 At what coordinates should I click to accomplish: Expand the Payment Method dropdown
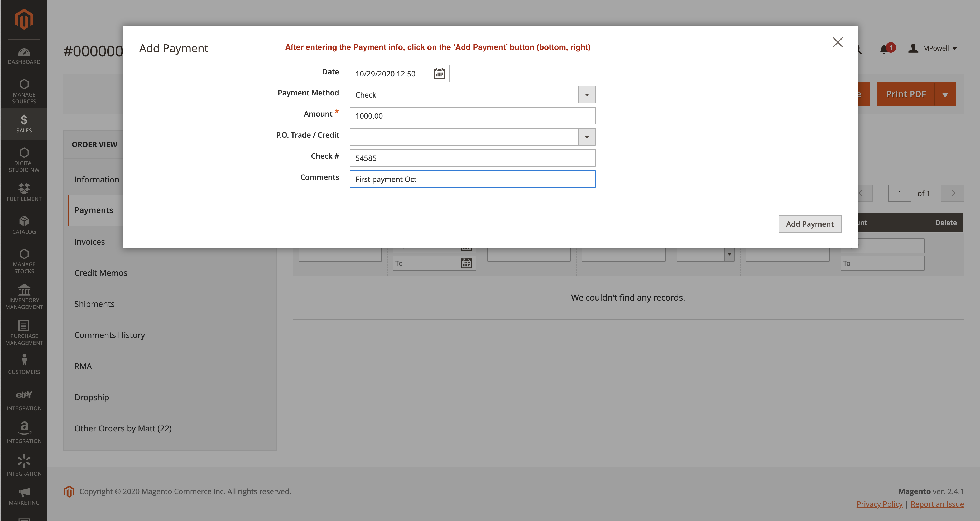(x=587, y=95)
